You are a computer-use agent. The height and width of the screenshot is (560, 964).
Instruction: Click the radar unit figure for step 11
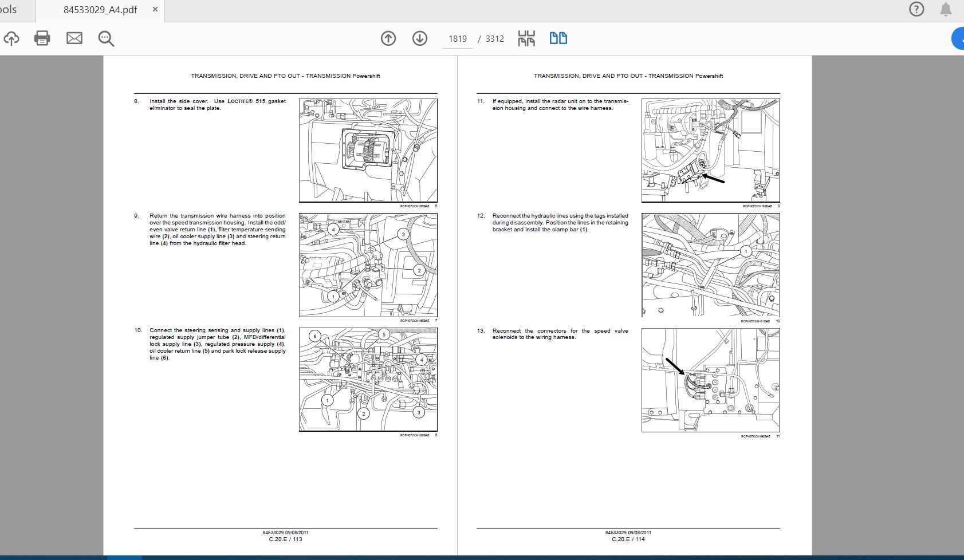[x=710, y=150]
